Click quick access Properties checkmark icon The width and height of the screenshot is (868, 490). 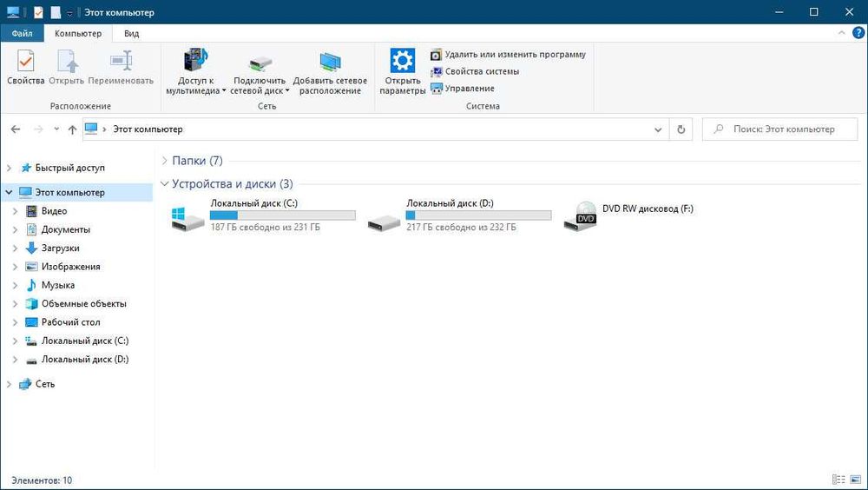[x=38, y=12]
